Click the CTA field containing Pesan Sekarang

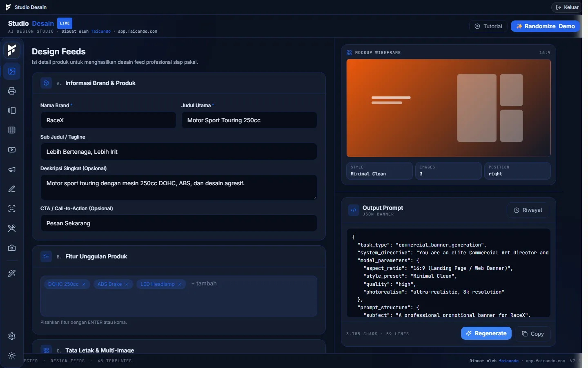point(178,223)
